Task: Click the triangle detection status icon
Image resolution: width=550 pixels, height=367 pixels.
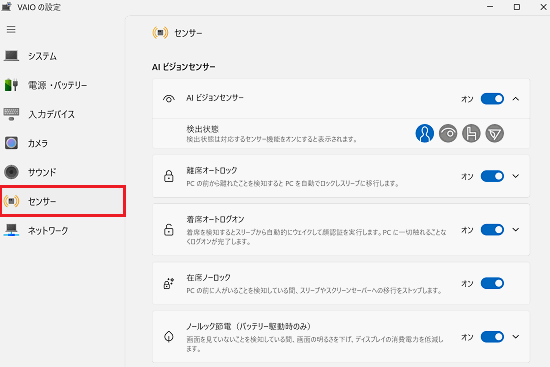Action: point(495,133)
